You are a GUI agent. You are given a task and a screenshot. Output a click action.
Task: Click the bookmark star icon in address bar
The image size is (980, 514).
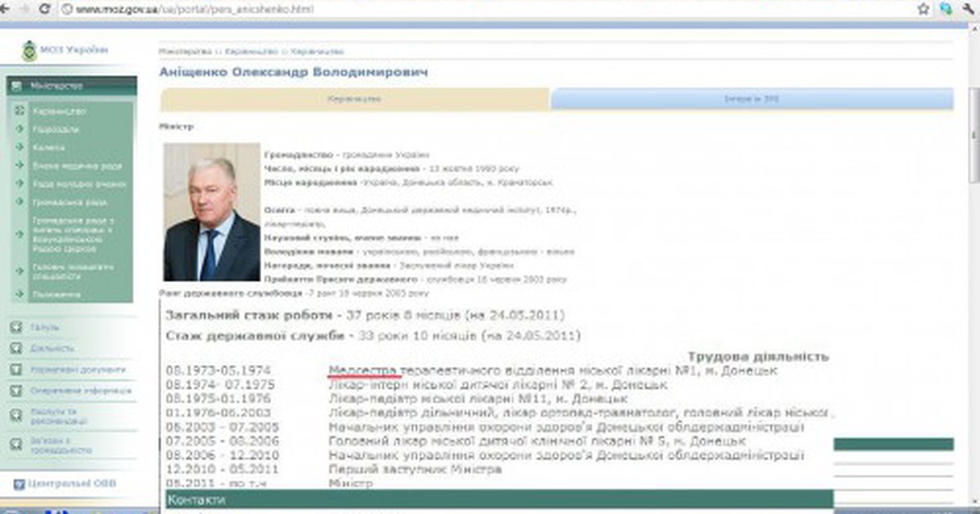click(x=924, y=9)
